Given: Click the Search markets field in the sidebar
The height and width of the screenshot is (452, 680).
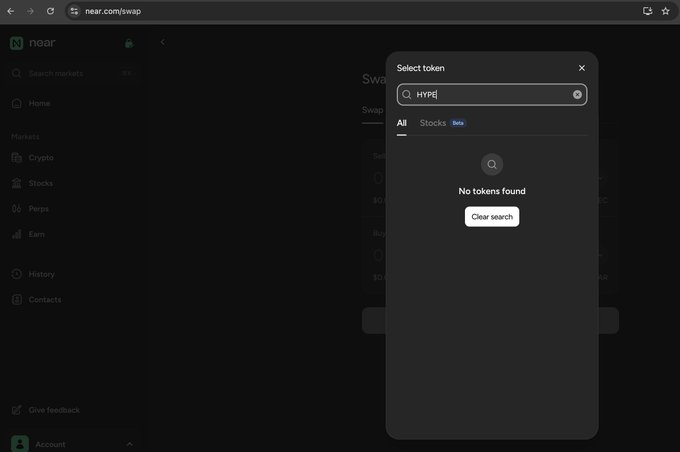Looking at the screenshot, I should (72, 73).
